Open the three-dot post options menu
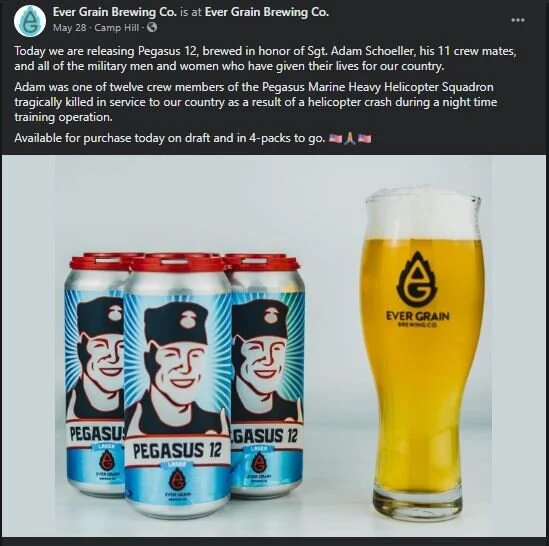The width and height of the screenshot is (549, 546). tap(518, 20)
